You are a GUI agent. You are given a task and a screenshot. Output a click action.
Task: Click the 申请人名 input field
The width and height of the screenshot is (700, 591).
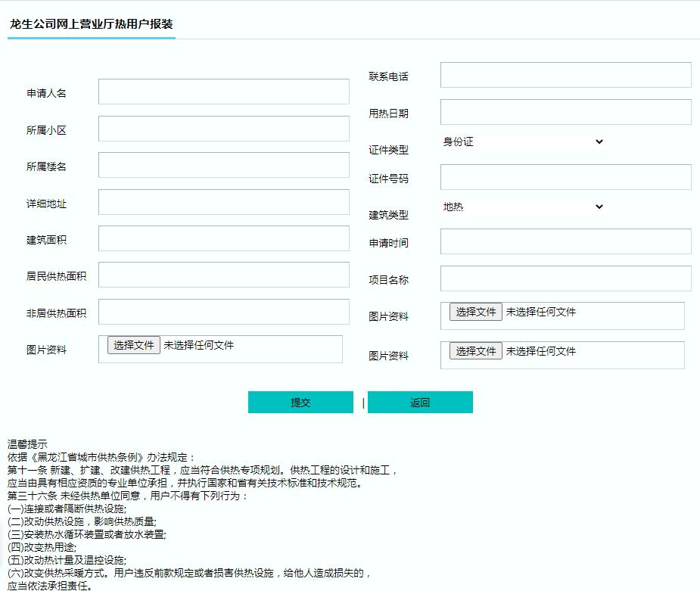pos(223,92)
